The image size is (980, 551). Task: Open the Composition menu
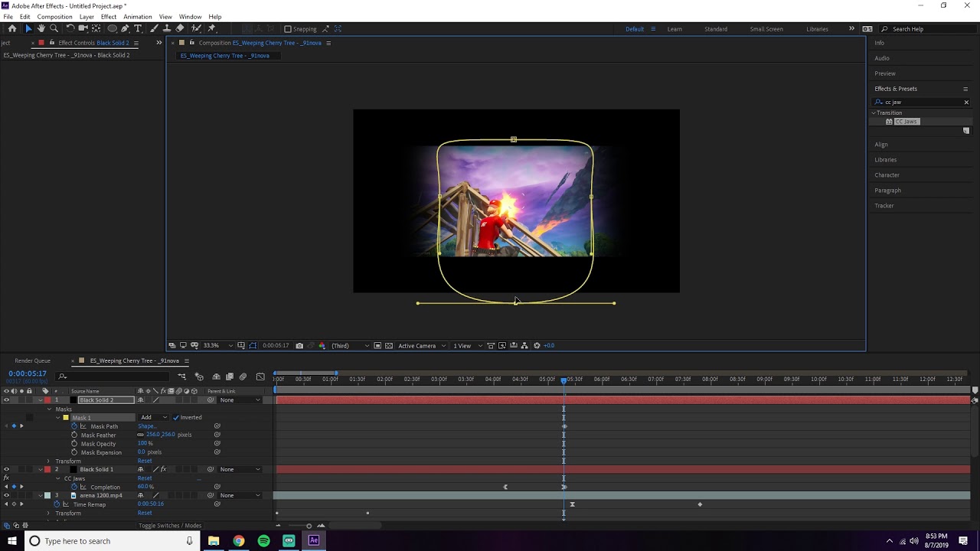[54, 17]
